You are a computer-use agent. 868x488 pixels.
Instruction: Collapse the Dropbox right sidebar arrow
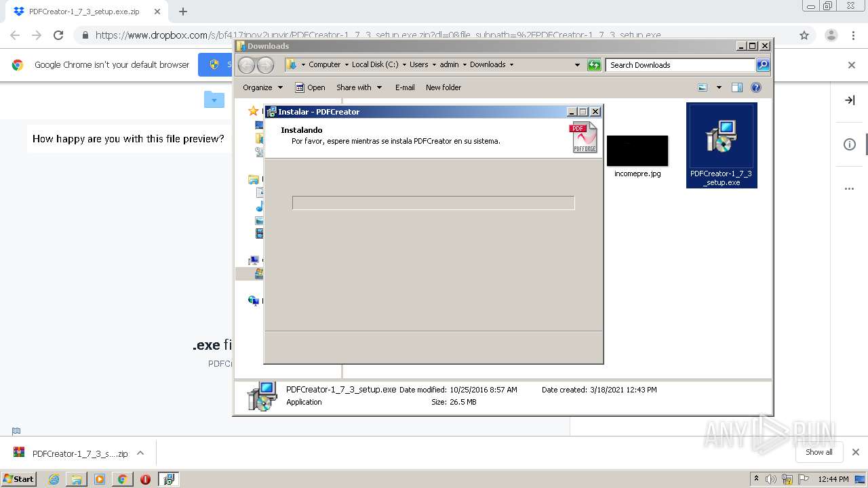(x=850, y=100)
